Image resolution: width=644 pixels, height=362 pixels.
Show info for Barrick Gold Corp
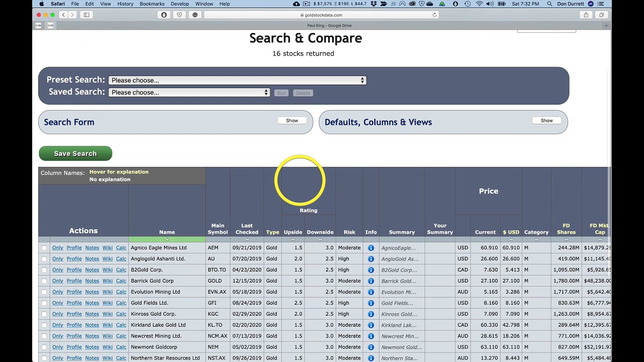point(371,281)
